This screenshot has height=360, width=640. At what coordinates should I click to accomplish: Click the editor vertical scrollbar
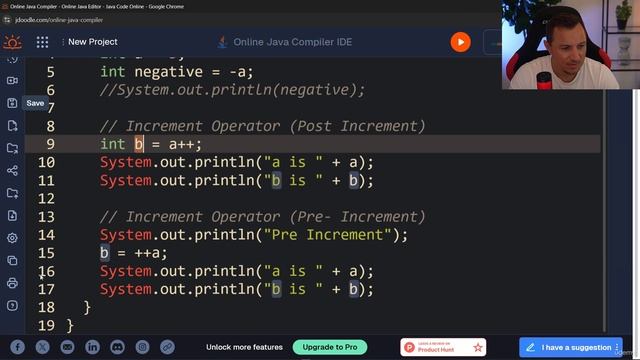click(x=604, y=210)
